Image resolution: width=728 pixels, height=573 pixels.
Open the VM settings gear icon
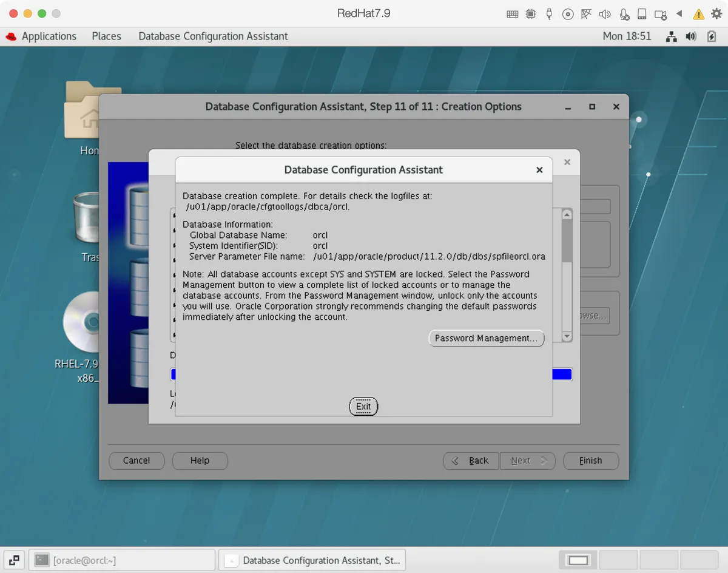point(715,13)
